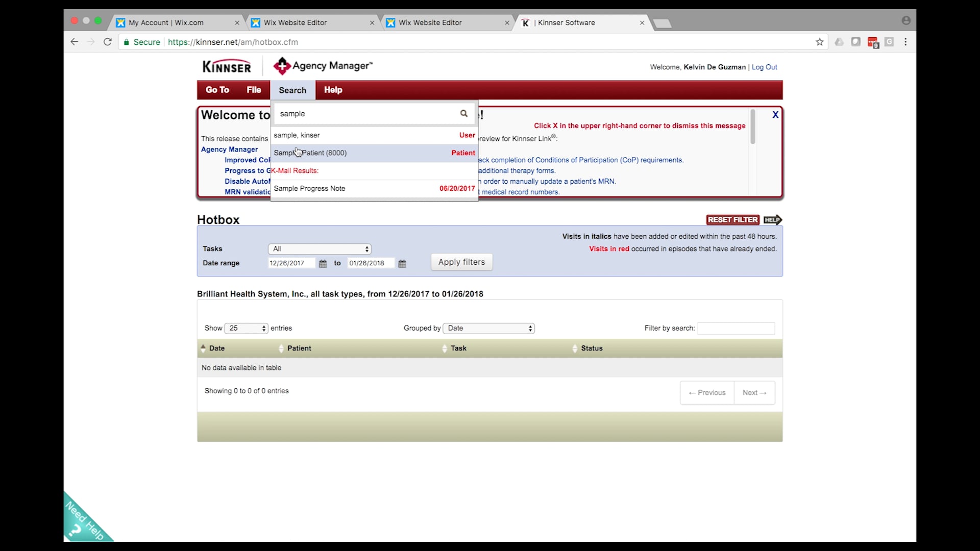980x551 pixels.
Task: Open the end date calendar picker
Action: tap(402, 264)
